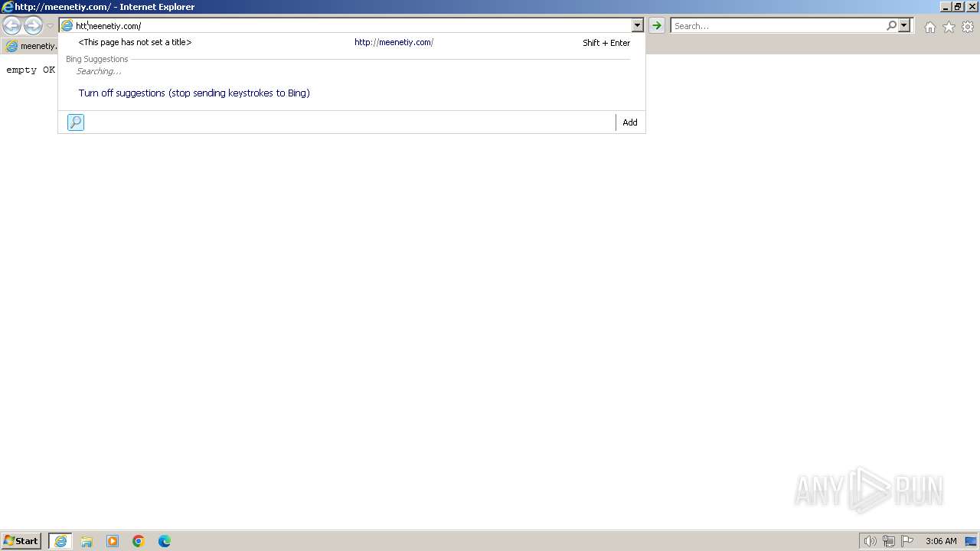Open recent pages dropdown beside Forward
980x551 pixels.
tap(50, 26)
